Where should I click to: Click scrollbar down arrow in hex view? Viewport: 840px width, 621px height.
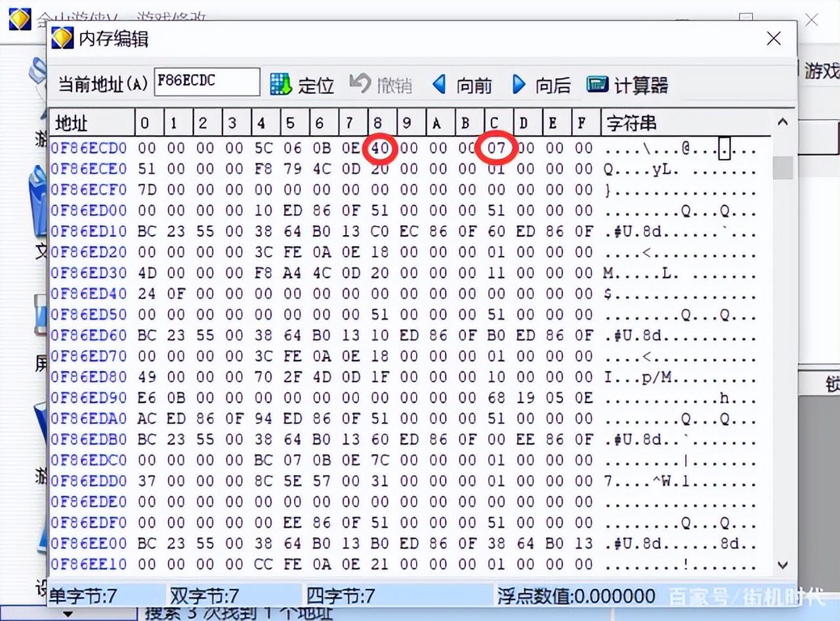(x=782, y=564)
